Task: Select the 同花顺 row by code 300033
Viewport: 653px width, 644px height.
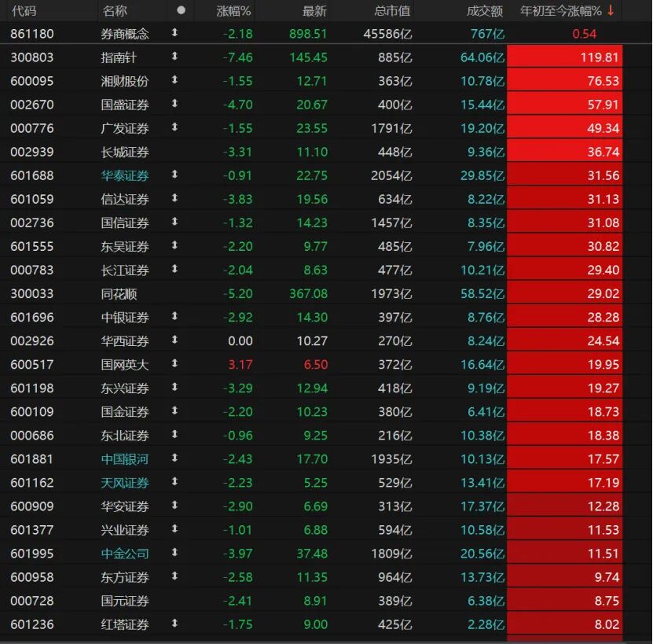Action: (x=32, y=293)
